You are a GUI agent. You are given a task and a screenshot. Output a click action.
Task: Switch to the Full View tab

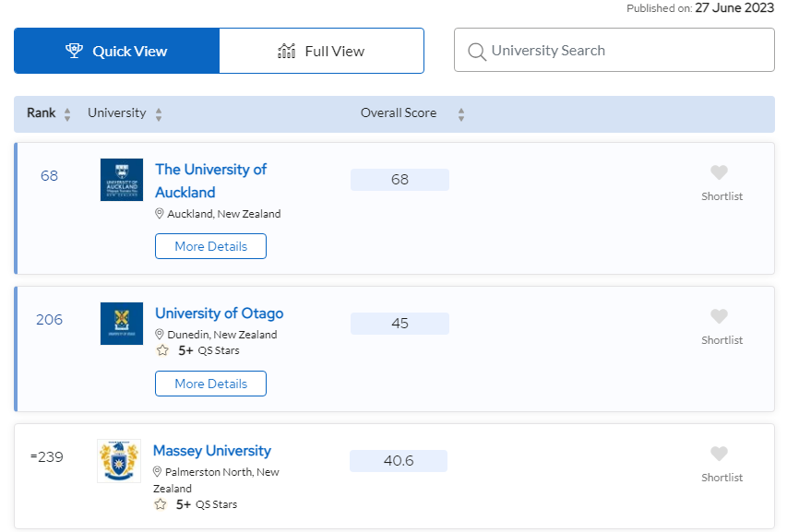[322, 51]
